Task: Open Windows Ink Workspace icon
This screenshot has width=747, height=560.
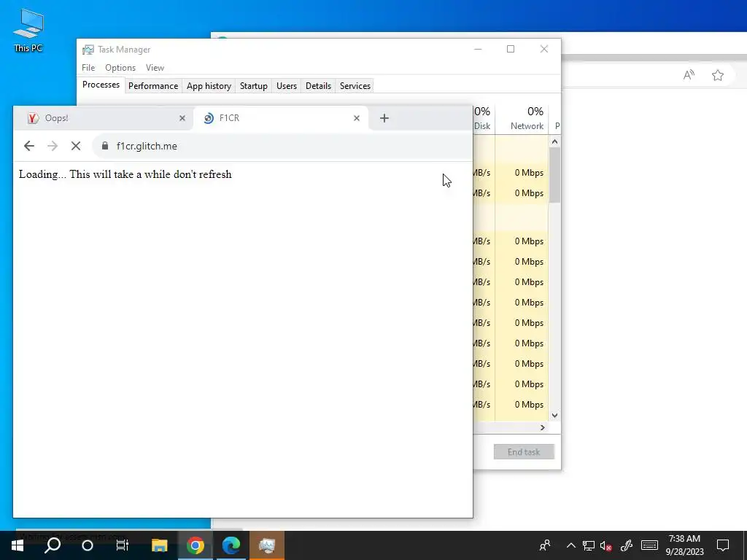Action: pos(626,545)
